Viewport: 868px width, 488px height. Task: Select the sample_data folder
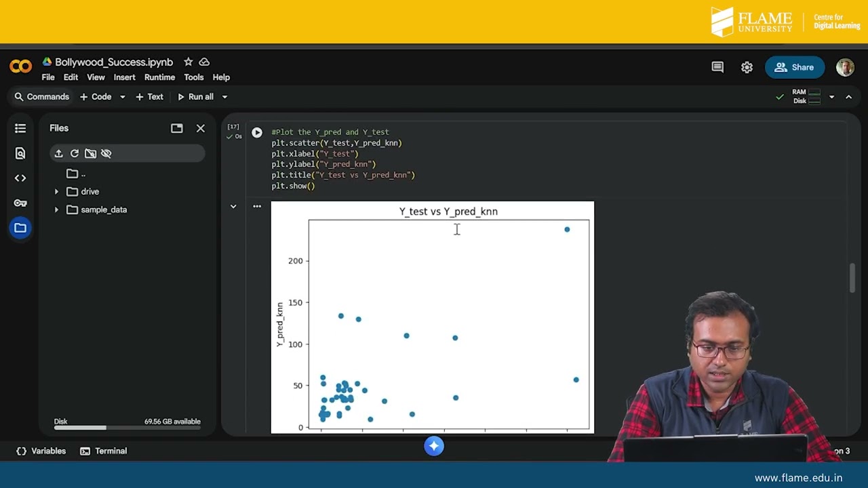coord(97,210)
